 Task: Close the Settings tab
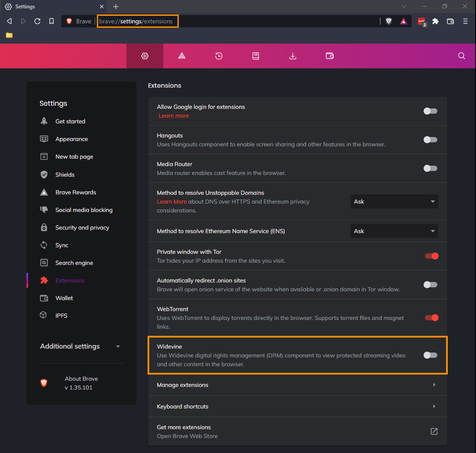pos(102,6)
